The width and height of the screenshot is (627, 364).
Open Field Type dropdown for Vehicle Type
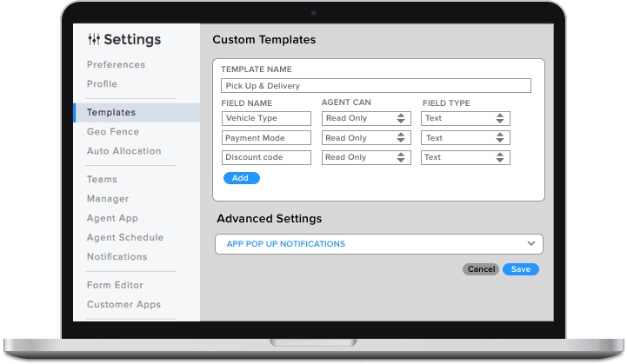[465, 118]
